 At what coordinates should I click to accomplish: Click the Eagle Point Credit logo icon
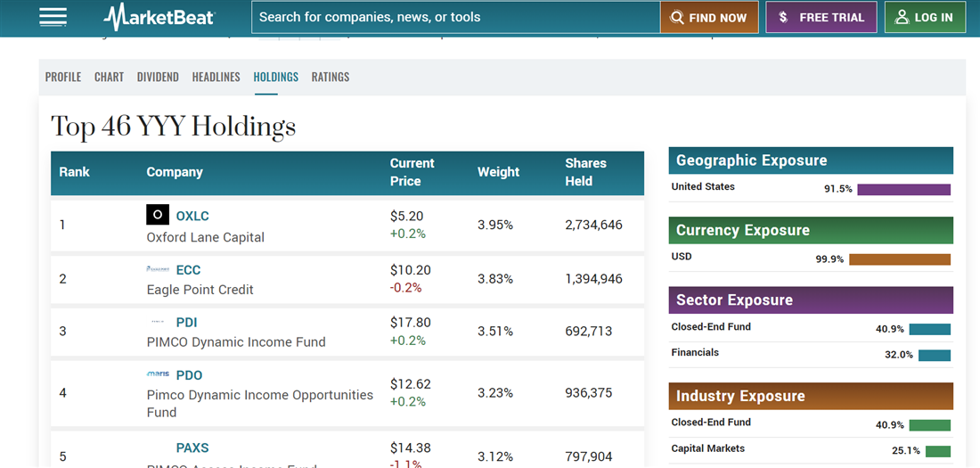tap(158, 269)
